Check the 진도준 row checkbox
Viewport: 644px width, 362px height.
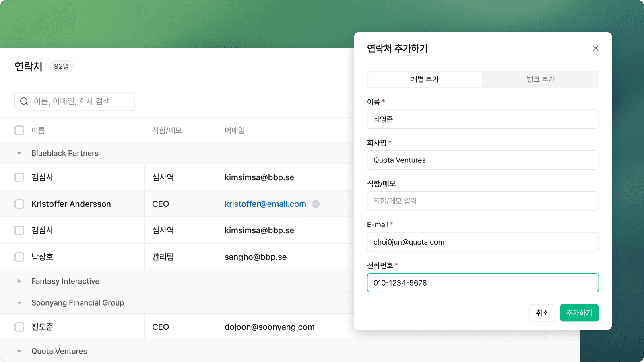pos(19,327)
